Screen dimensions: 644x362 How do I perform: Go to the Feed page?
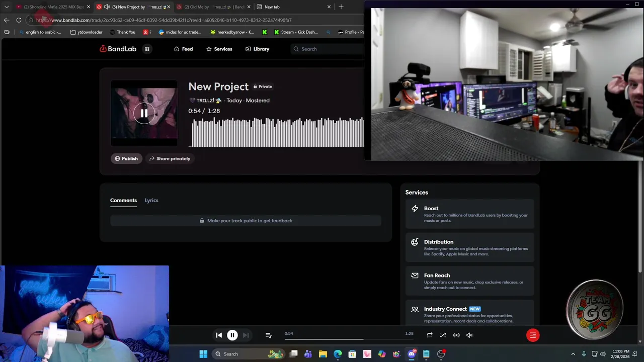184,49
